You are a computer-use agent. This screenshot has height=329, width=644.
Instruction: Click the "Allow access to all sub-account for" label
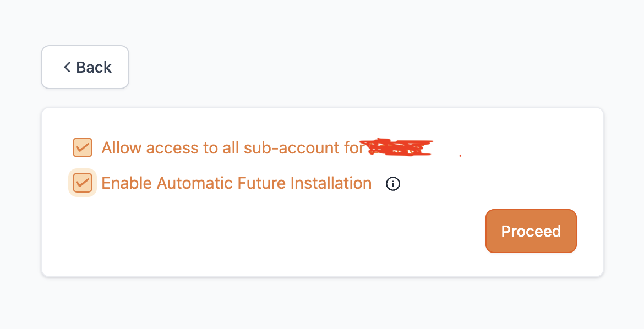[x=232, y=148]
